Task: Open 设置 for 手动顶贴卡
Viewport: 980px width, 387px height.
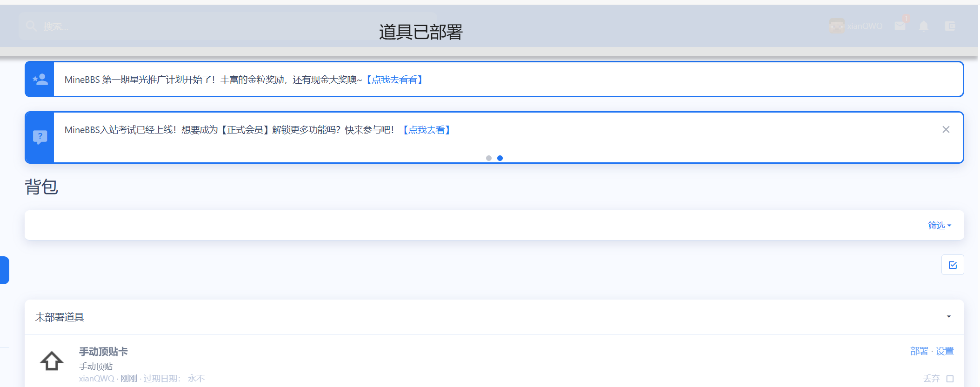Action: 945,351
